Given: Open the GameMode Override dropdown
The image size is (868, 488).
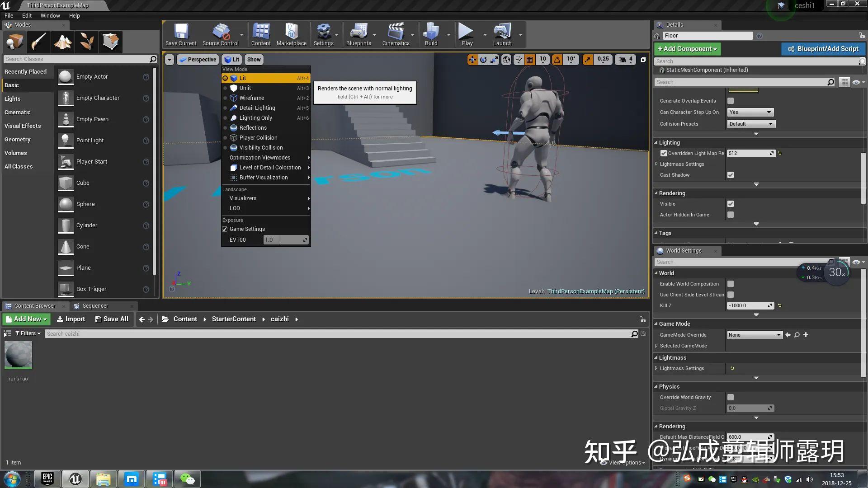Looking at the screenshot, I should [754, 335].
